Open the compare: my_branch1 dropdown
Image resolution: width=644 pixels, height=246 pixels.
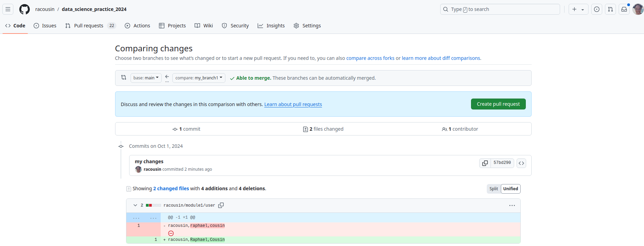pos(199,78)
